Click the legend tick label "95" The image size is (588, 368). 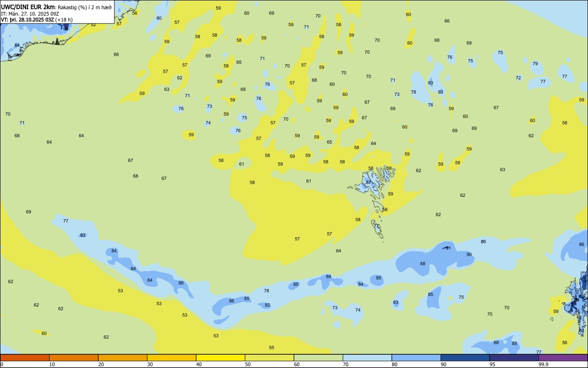[492, 364]
